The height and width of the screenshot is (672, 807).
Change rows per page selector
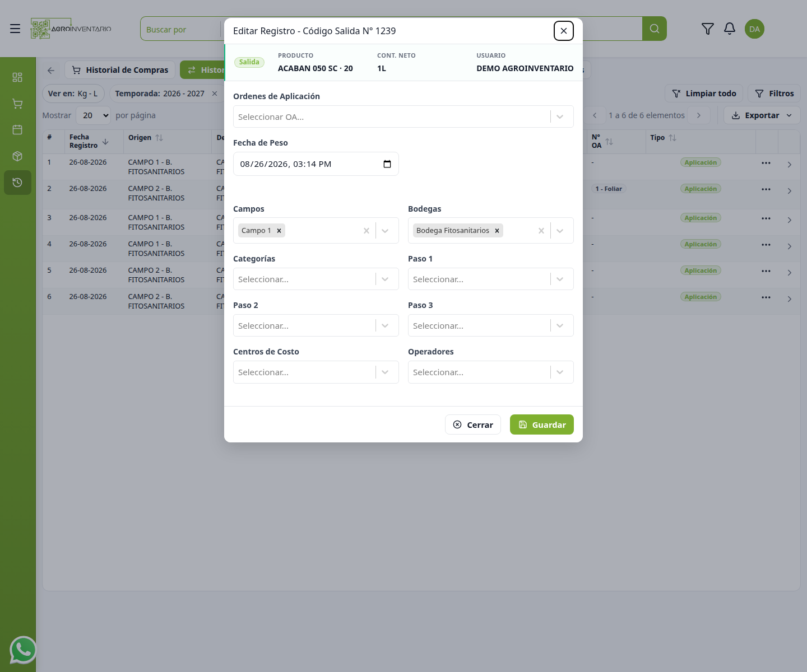pyautogui.click(x=93, y=115)
